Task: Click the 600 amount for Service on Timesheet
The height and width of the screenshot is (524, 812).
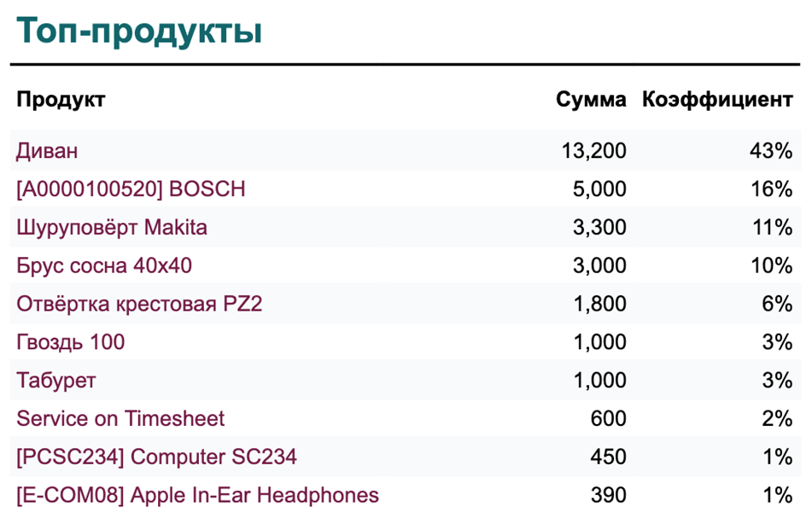Action: click(609, 419)
